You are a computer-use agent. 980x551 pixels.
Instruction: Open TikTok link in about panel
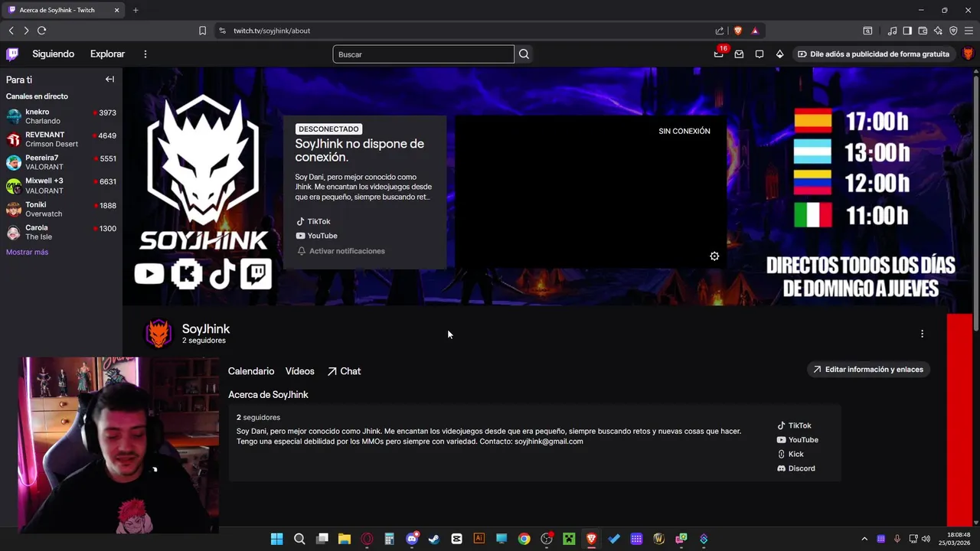click(x=794, y=425)
